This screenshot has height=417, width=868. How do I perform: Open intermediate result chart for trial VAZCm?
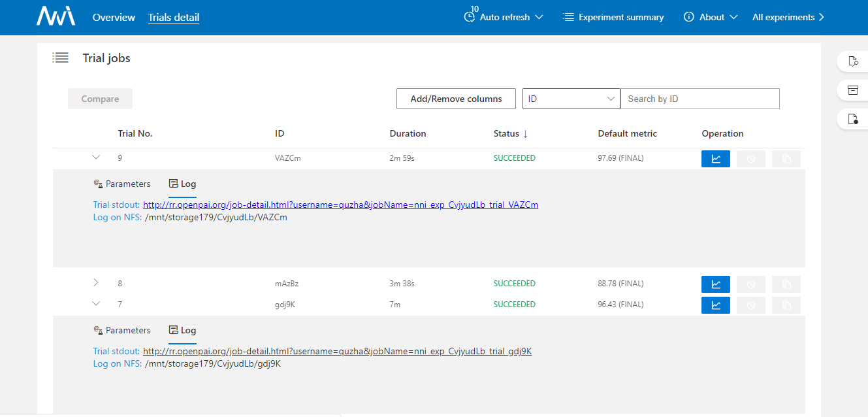click(x=715, y=158)
